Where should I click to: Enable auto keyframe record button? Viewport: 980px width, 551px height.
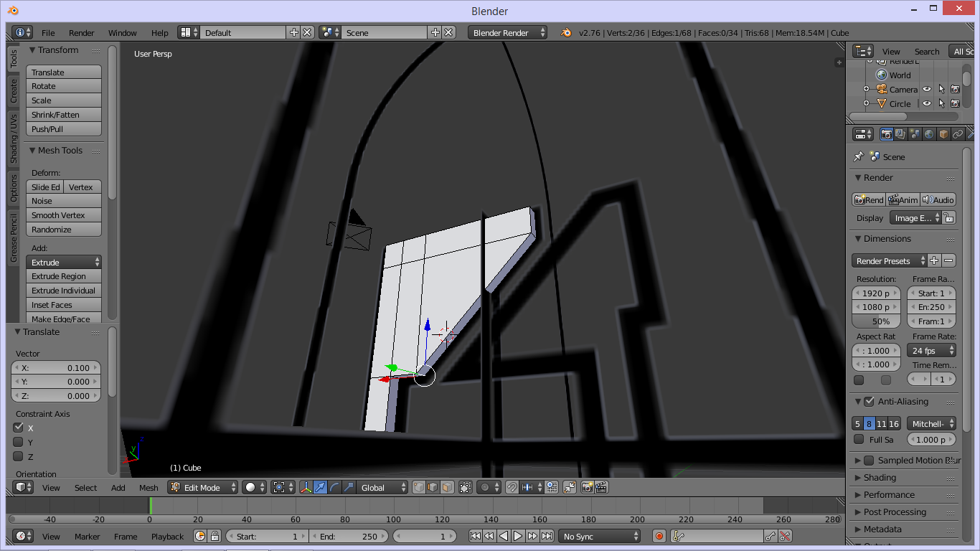(659, 536)
